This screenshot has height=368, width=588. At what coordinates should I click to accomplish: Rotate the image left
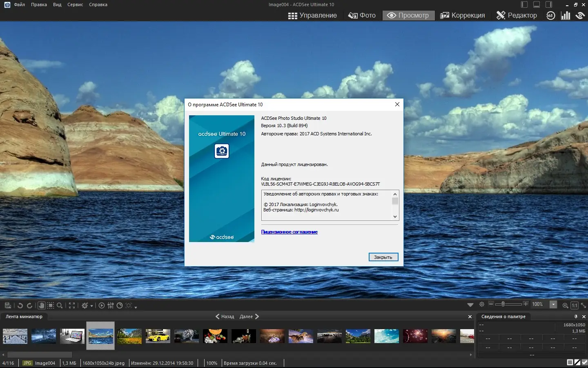tap(20, 305)
